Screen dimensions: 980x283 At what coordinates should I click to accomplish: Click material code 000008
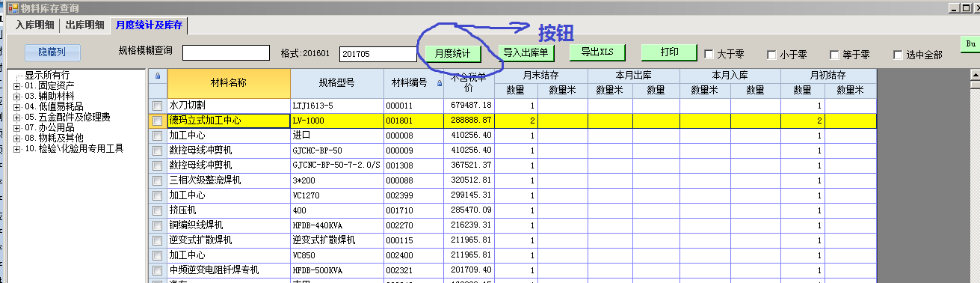(414, 136)
